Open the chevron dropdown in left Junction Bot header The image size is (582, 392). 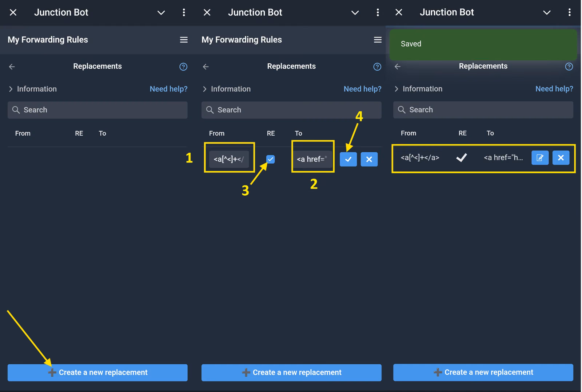(x=161, y=13)
